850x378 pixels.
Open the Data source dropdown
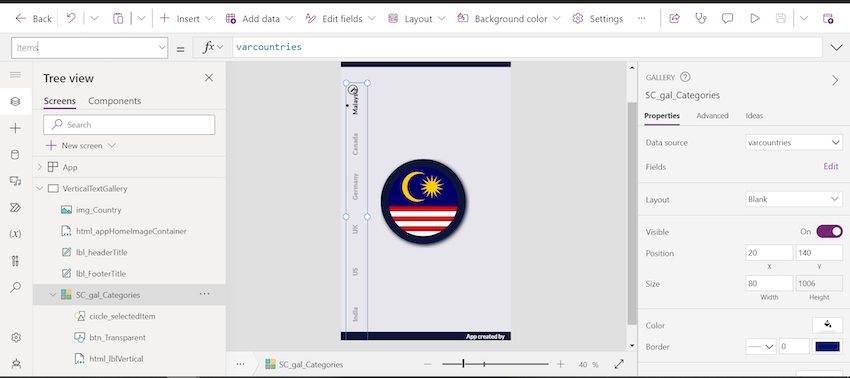click(794, 143)
